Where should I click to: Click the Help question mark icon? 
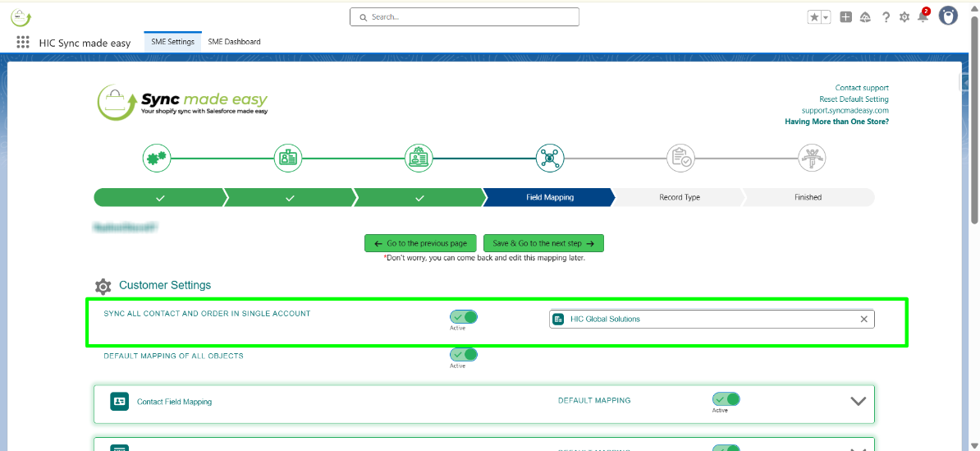click(x=886, y=17)
